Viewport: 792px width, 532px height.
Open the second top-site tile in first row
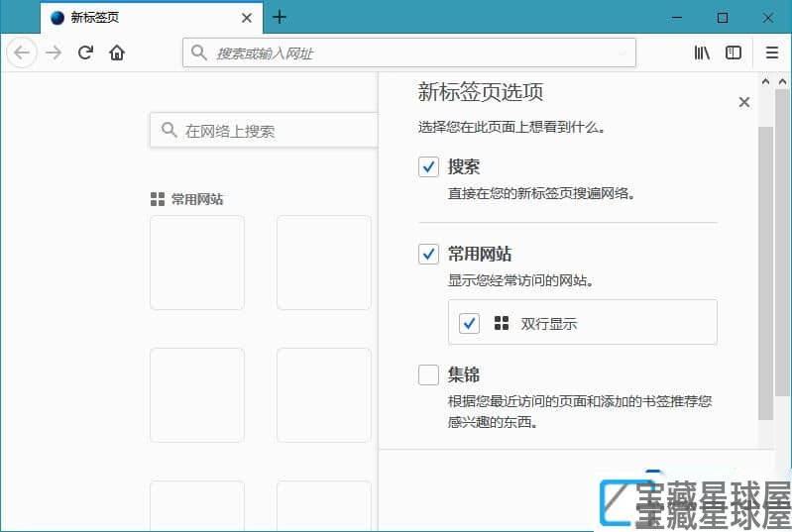(x=324, y=263)
